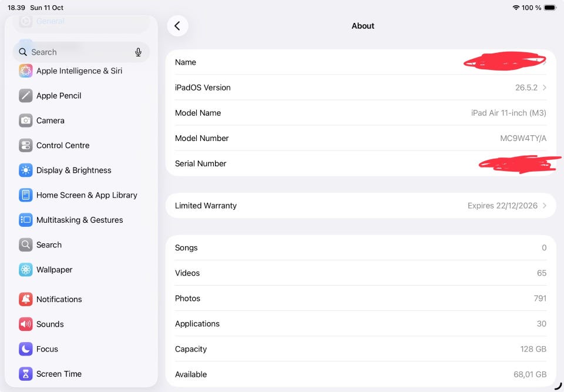
Task: Open the iPadOS Version row label
Action: [x=203, y=88]
